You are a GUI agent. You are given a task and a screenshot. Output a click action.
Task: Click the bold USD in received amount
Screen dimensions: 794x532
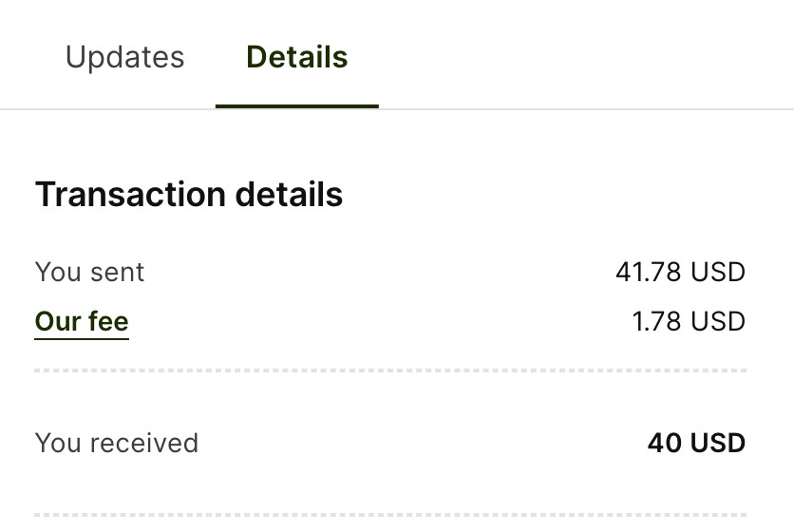(717, 443)
